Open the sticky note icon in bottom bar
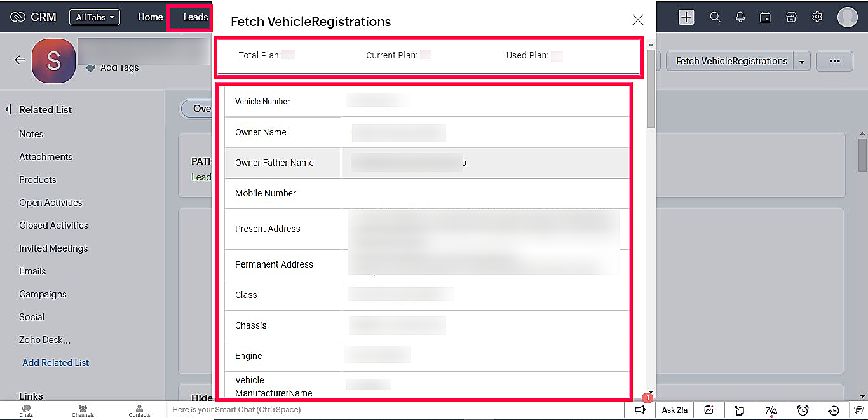Screen dimensions: 868x420 click(740, 410)
